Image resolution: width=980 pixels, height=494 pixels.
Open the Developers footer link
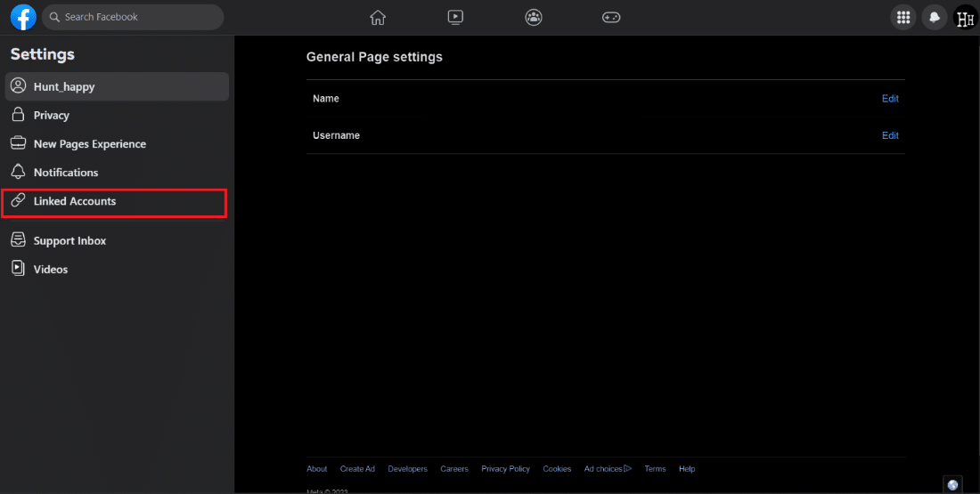coord(407,469)
